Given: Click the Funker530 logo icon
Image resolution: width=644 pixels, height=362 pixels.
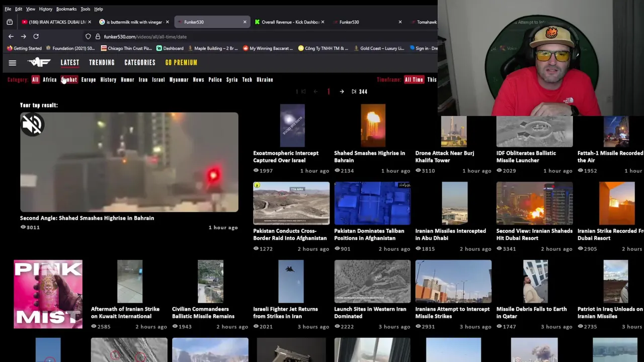Looking at the screenshot, I should pos(39,62).
